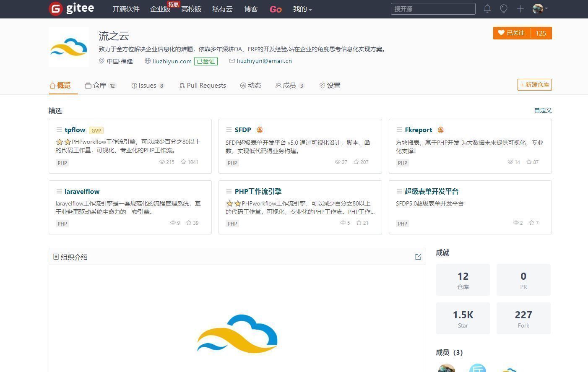This screenshot has width=588, height=372.
Task: Click the Gitee logo in header
Action: click(71, 8)
